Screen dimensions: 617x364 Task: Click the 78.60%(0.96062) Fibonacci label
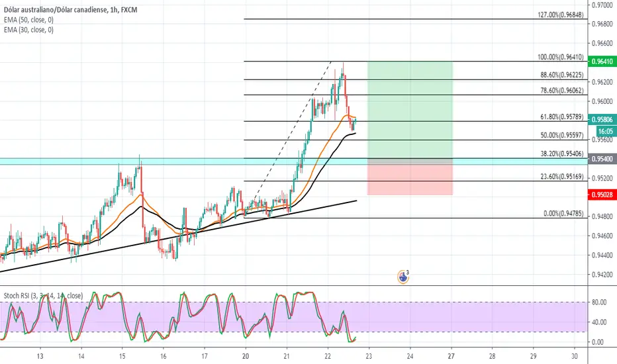pos(562,91)
